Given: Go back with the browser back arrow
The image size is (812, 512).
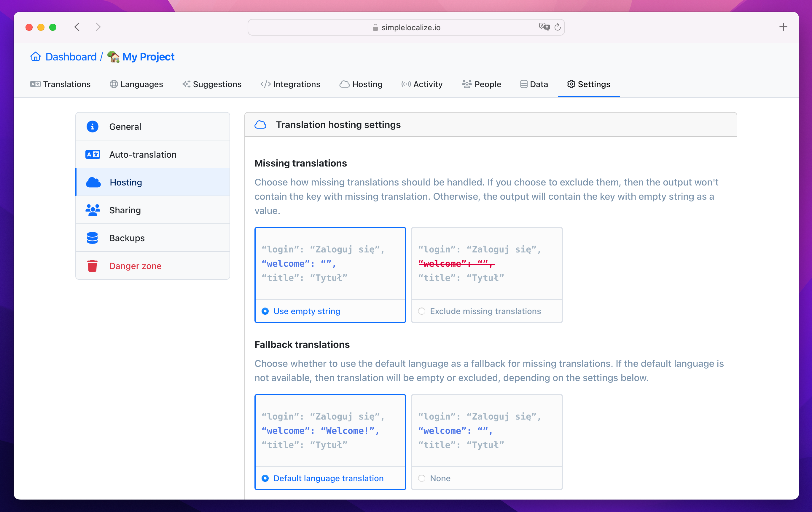Looking at the screenshot, I should tap(77, 27).
